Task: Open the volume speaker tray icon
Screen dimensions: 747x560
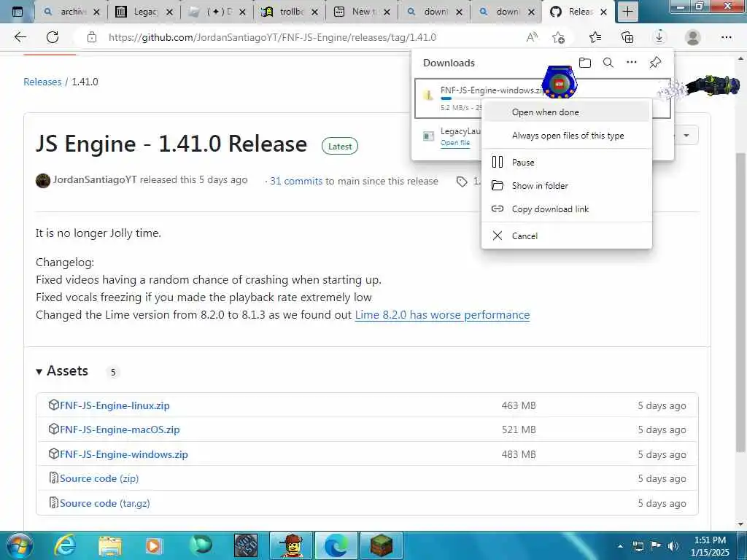Action: pos(673,546)
